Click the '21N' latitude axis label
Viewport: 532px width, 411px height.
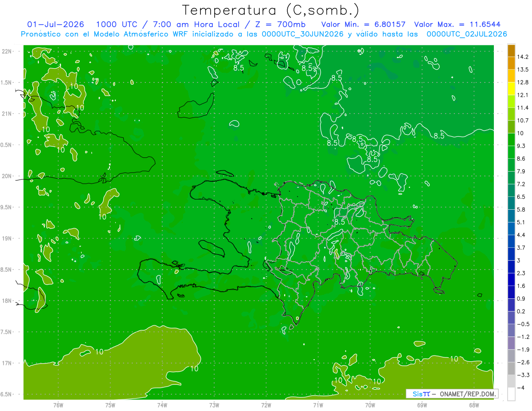tap(7, 114)
